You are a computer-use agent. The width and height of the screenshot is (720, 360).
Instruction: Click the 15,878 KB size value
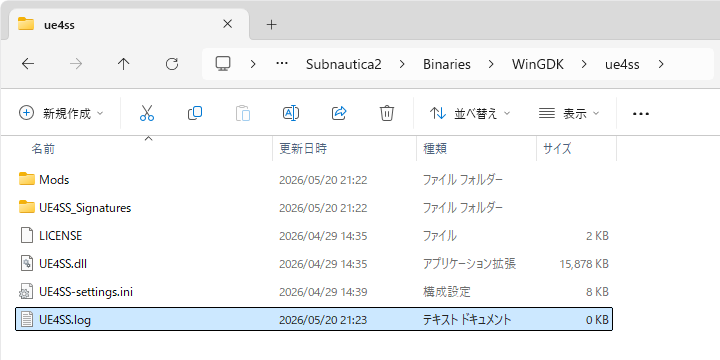(x=584, y=264)
